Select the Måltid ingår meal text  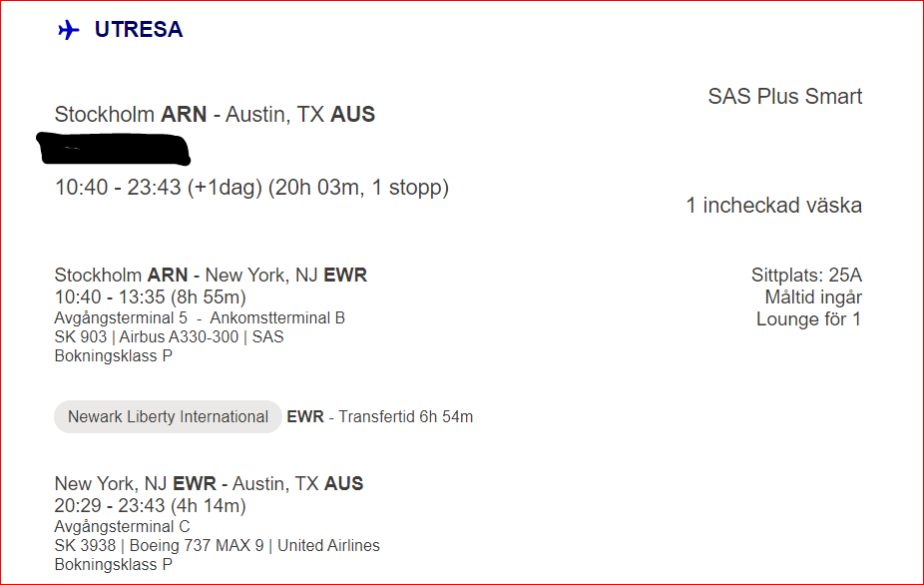[813, 297]
